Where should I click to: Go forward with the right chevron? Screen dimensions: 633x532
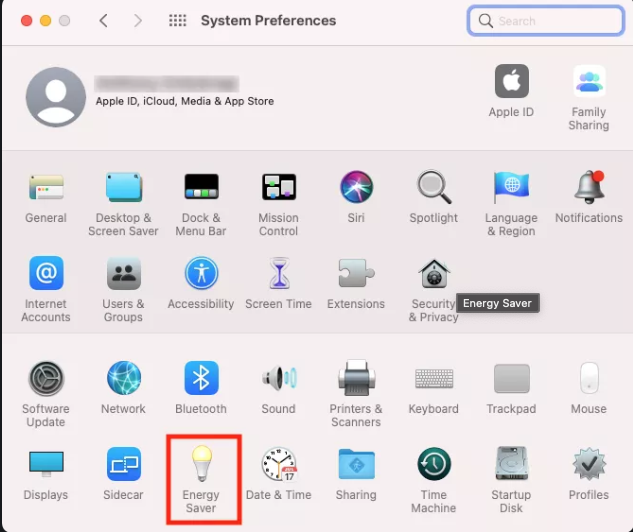coord(138,21)
